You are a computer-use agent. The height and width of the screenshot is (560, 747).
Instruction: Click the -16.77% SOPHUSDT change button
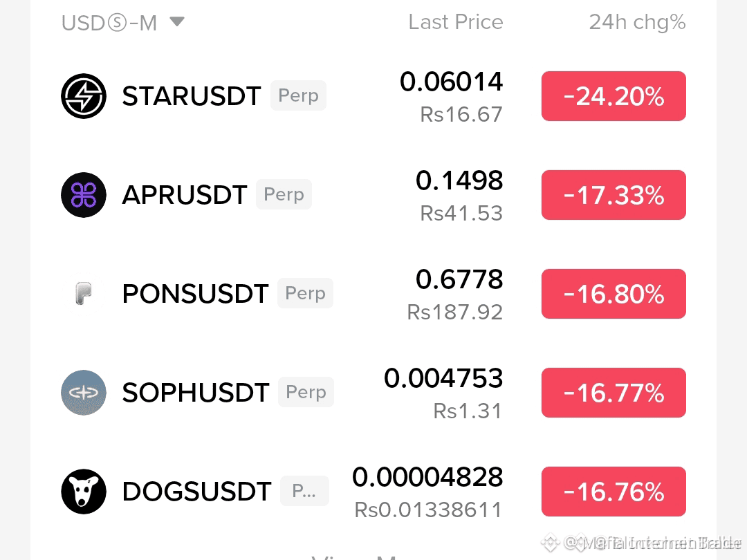point(614,393)
